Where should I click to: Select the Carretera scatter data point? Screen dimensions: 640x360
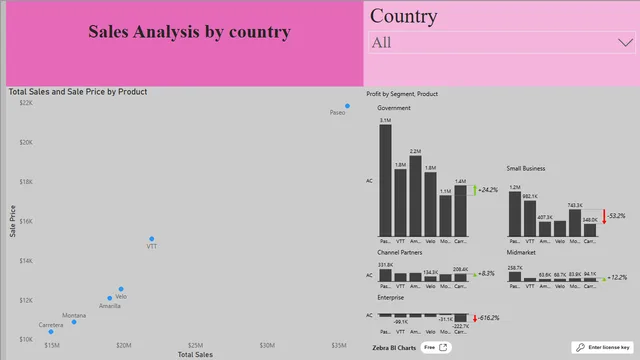click(x=51, y=332)
